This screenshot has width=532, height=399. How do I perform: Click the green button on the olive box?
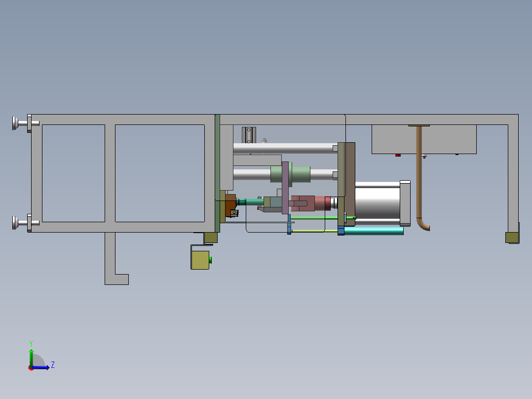210,260
